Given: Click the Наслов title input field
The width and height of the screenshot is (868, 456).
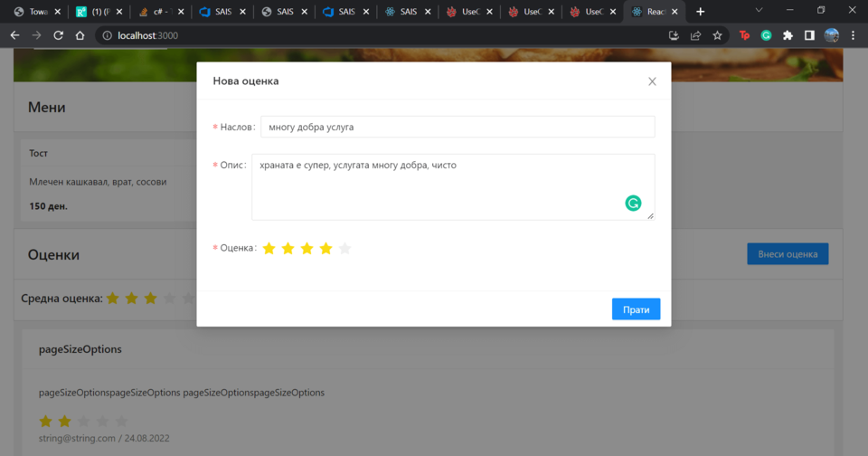Looking at the screenshot, I should click(457, 127).
